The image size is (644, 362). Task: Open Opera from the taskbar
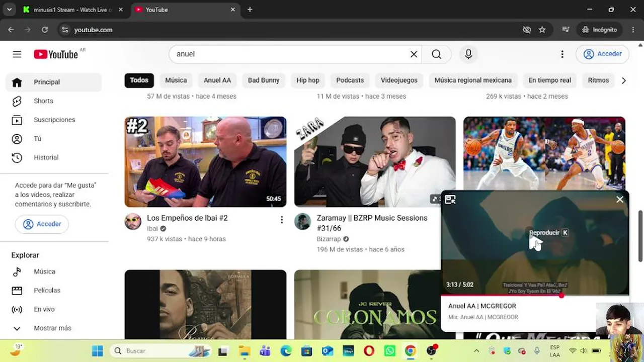[369, 351]
